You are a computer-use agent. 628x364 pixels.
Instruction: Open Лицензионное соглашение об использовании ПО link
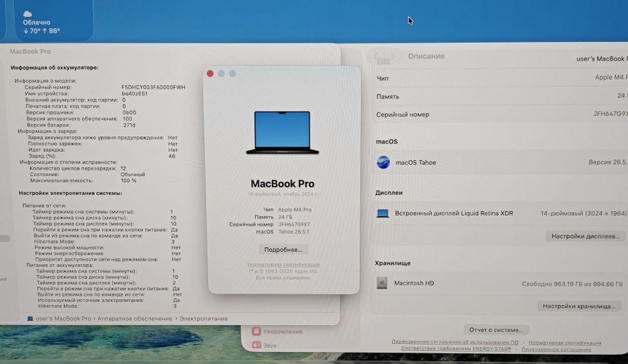coord(455,342)
